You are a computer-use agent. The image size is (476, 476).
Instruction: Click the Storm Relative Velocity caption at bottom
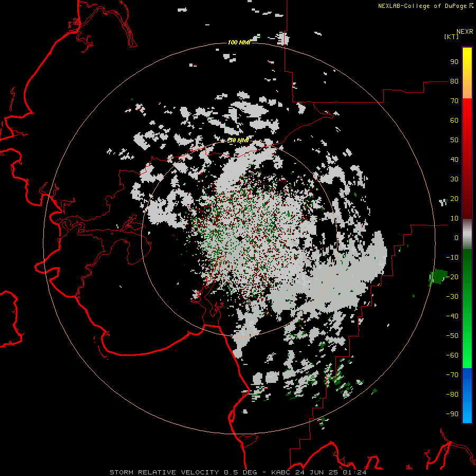tap(237, 472)
